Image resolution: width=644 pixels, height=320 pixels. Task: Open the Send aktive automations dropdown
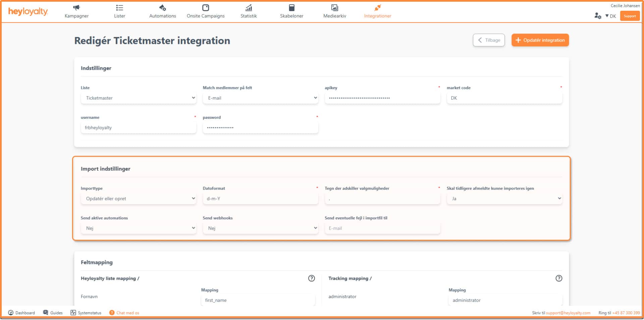pos(138,228)
